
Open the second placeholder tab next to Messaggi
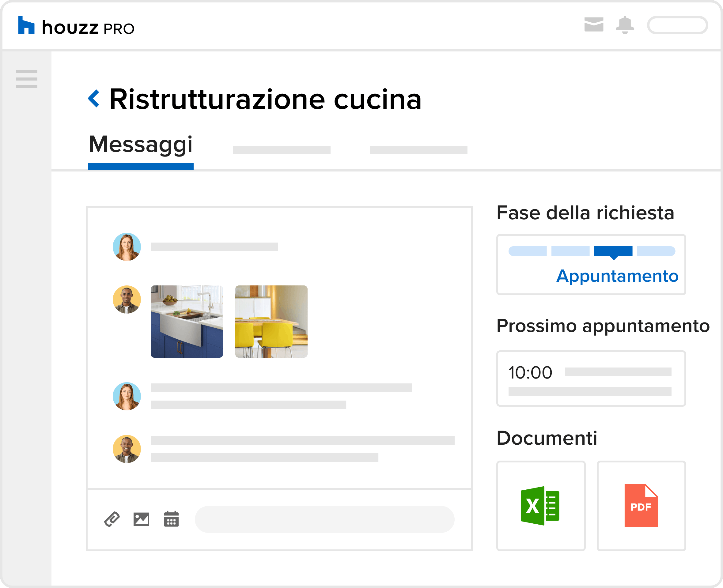(x=282, y=150)
